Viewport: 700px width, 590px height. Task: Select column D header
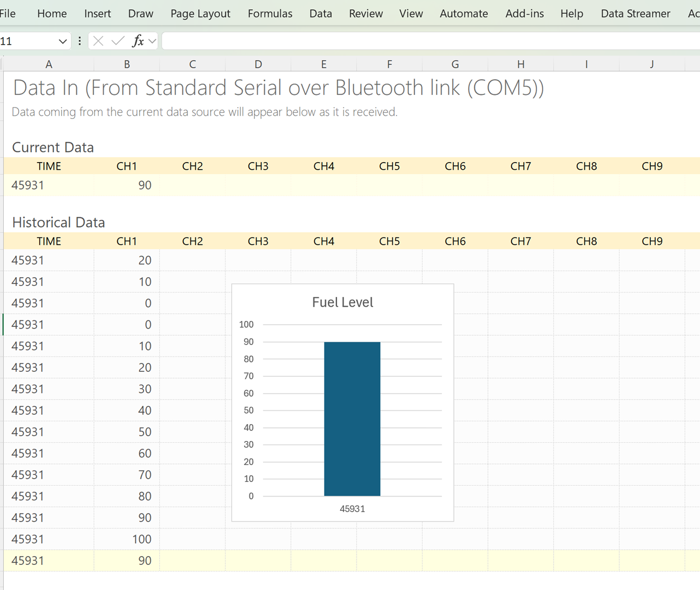pos(258,64)
